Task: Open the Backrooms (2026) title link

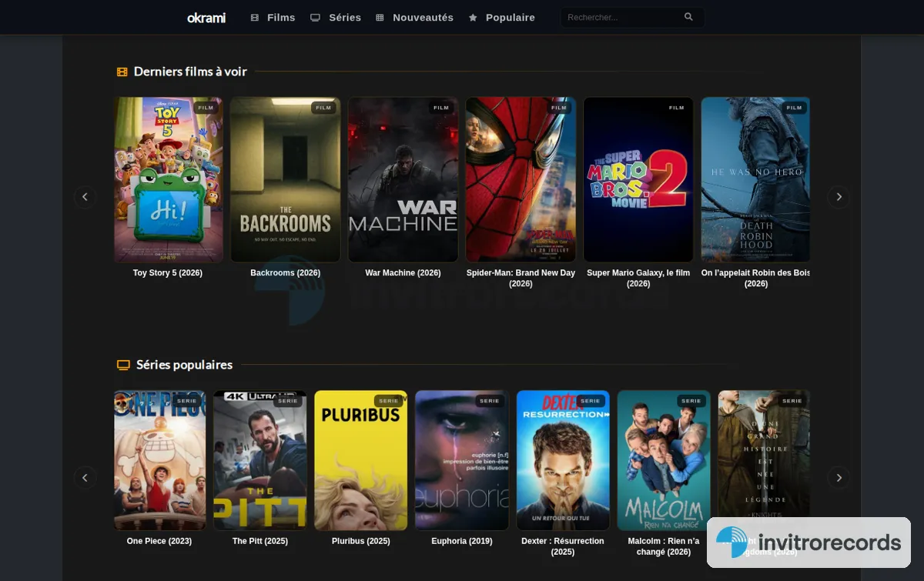Action: [x=285, y=273]
